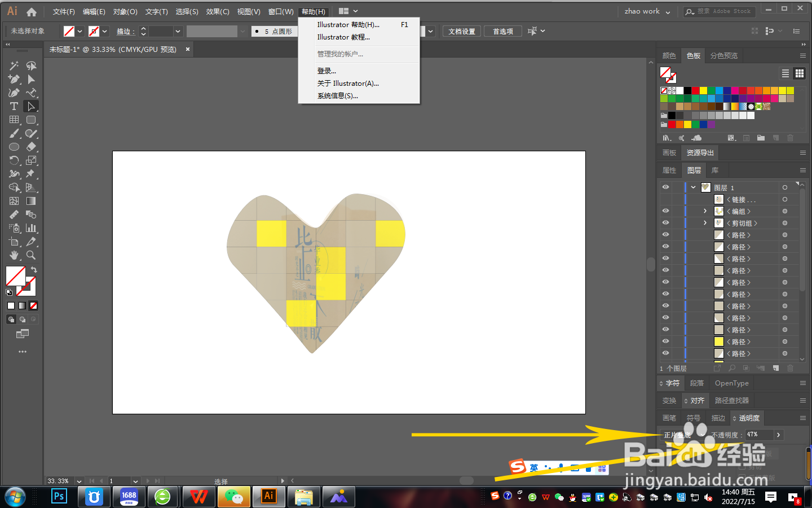812x508 pixels.
Task: Select the Zoom magnifier tool
Action: pyautogui.click(x=31, y=255)
